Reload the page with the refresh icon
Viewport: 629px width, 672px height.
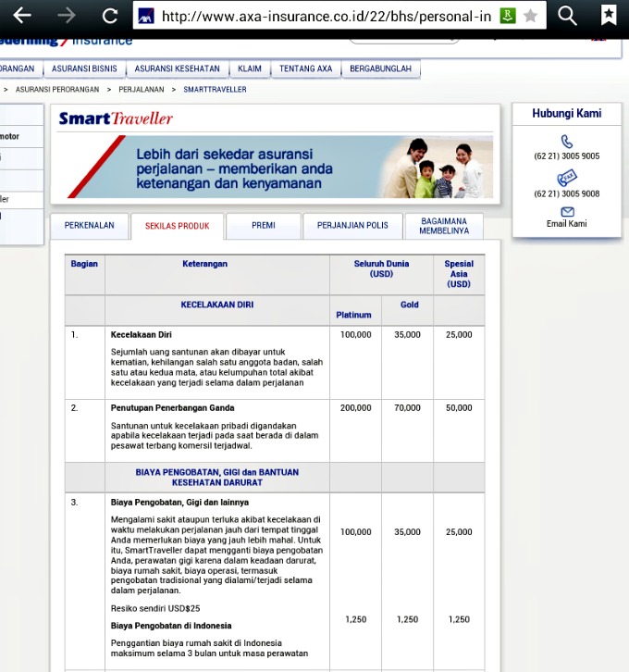tap(110, 16)
